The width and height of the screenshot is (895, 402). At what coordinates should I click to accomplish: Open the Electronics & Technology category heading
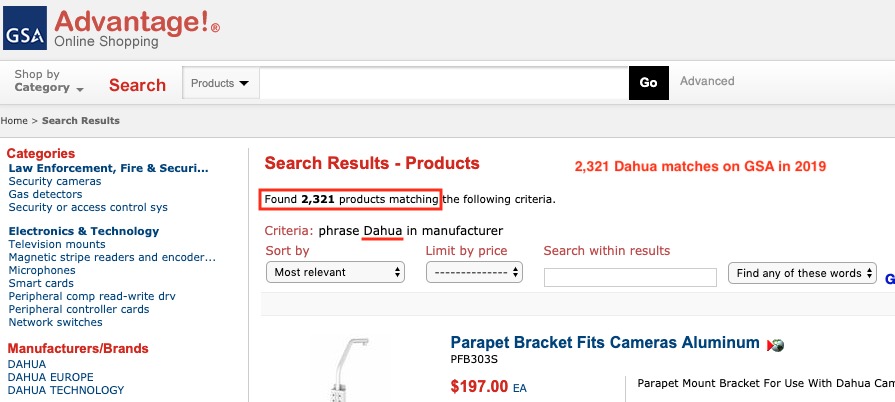pos(83,231)
